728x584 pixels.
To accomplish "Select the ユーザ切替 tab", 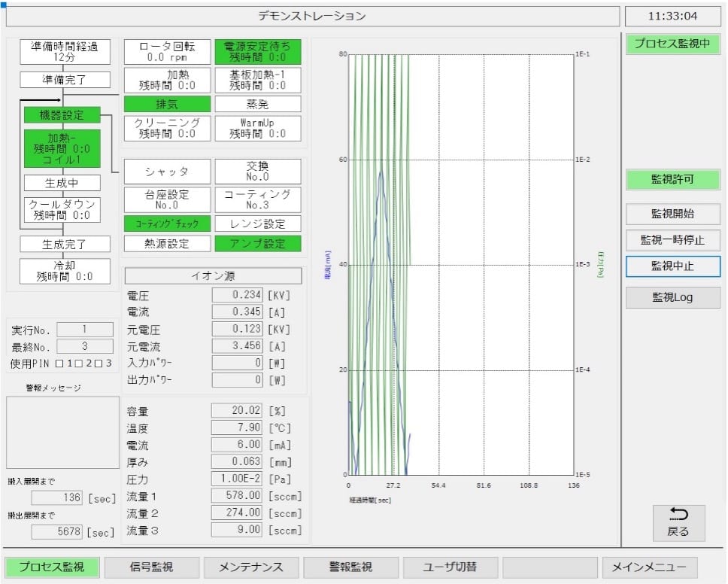I will pyautogui.click(x=450, y=567).
